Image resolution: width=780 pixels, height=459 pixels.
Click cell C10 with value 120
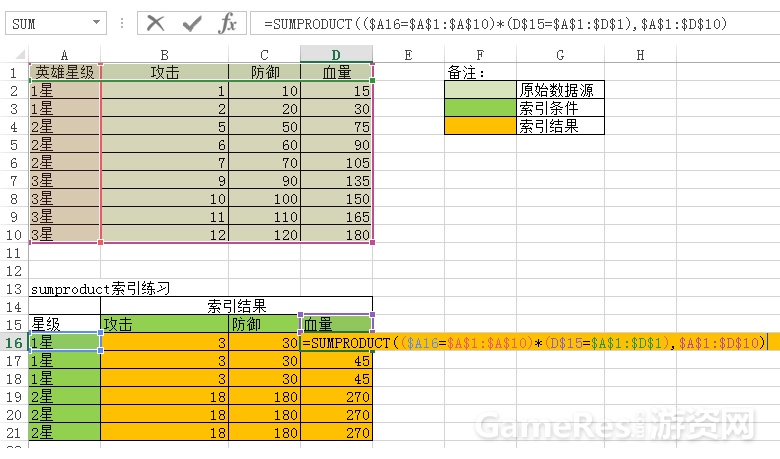[x=265, y=234]
